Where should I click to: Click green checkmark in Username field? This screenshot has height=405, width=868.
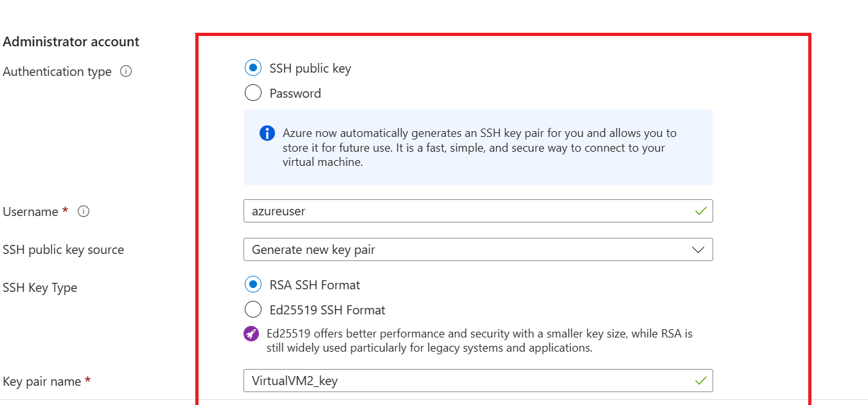(x=700, y=211)
